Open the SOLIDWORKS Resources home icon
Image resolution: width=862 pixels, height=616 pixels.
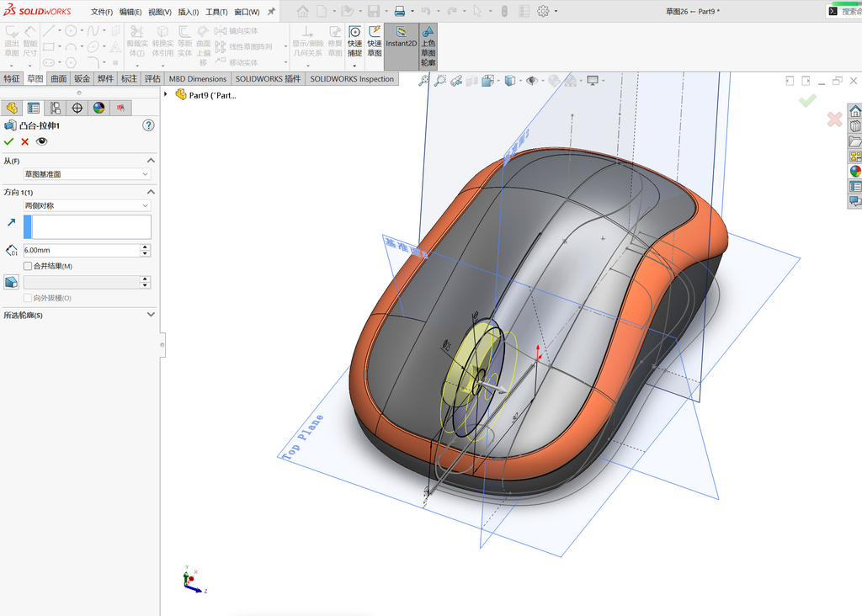pyautogui.click(x=855, y=112)
